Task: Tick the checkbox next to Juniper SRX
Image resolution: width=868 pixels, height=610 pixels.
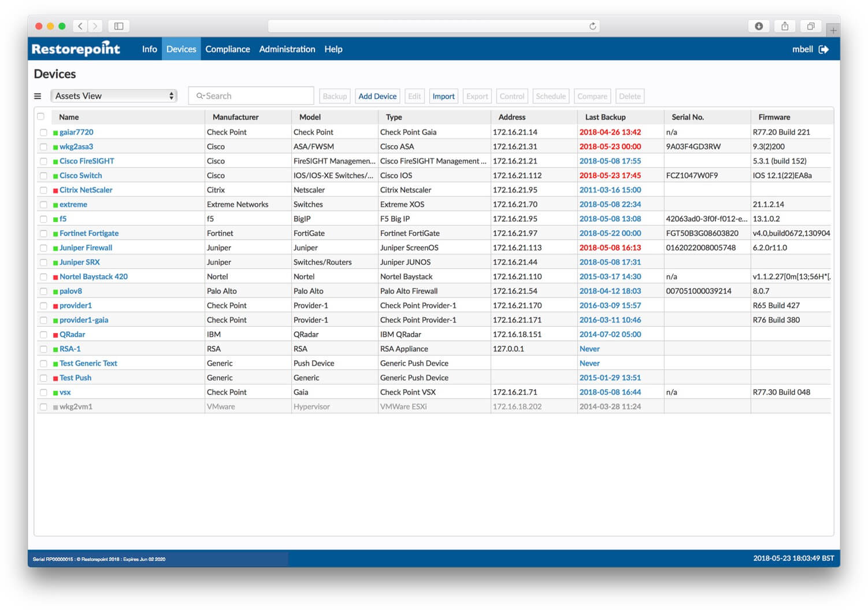Action: (44, 262)
